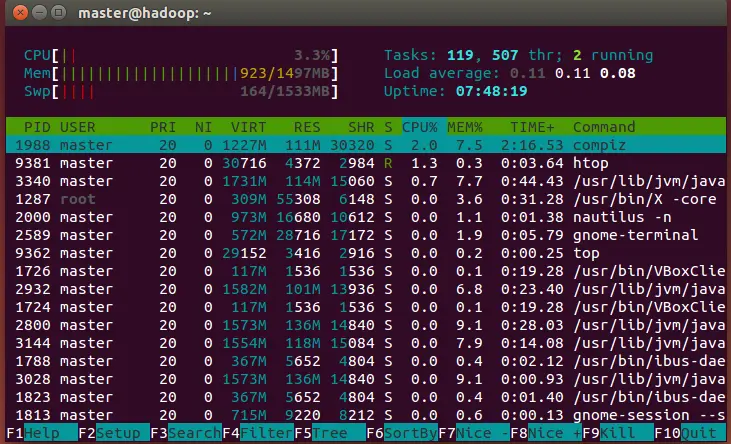731x444 pixels.
Task: Sort by the TIME+ column header
Action: [533, 127]
